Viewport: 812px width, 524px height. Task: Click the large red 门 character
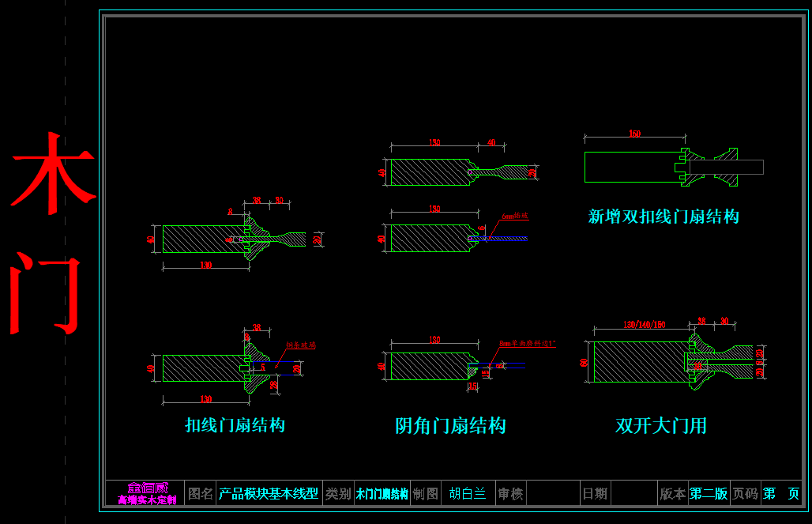tap(47, 294)
